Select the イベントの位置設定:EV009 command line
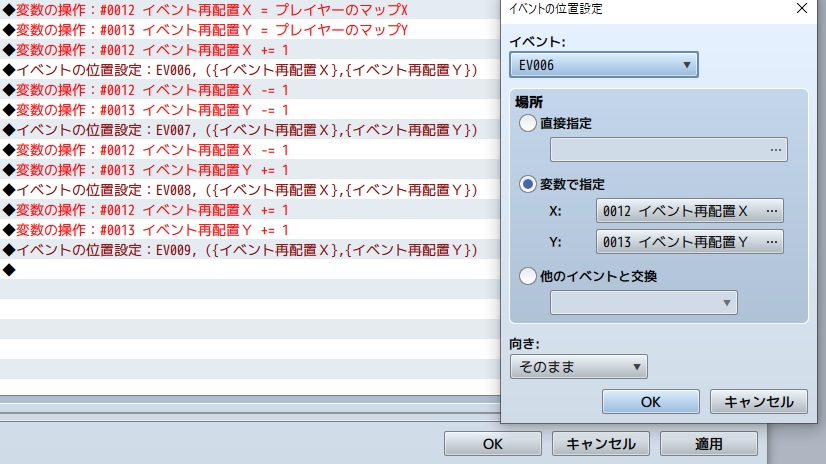The width and height of the screenshot is (826, 464). pyautogui.click(x=250, y=250)
